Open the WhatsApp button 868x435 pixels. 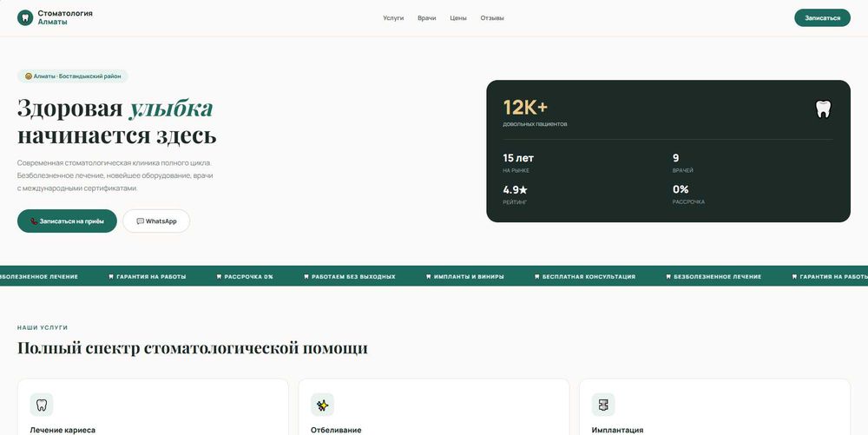pos(156,221)
